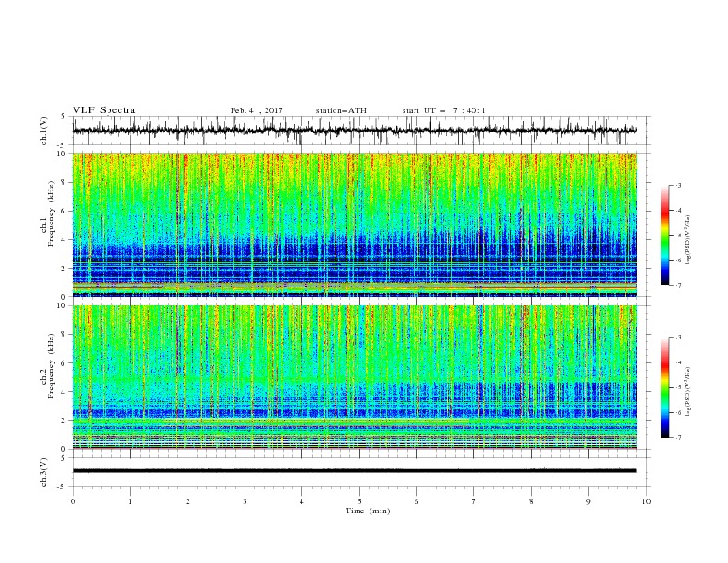Click the "1" tick on the time axis
728x563 pixels.
[x=130, y=501]
